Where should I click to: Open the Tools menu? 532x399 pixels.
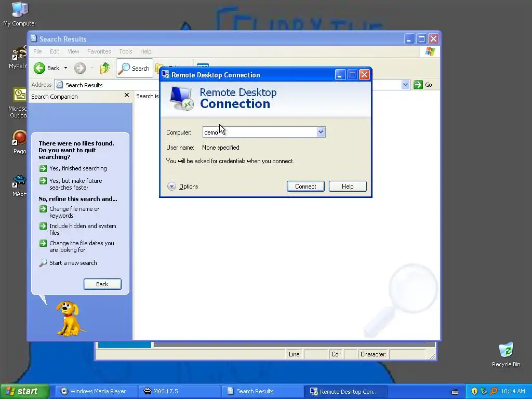[126, 51]
